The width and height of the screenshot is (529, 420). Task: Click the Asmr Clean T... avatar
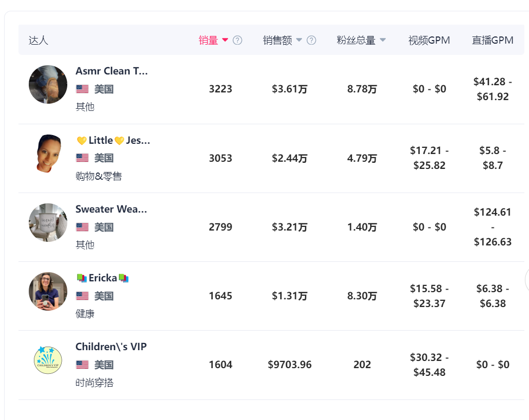click(48, 85)
